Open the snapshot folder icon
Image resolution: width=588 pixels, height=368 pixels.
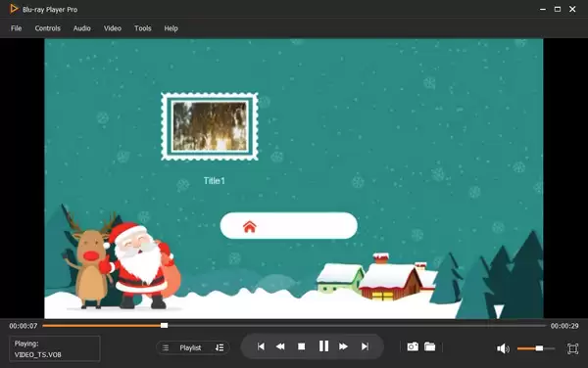(430, 346)
